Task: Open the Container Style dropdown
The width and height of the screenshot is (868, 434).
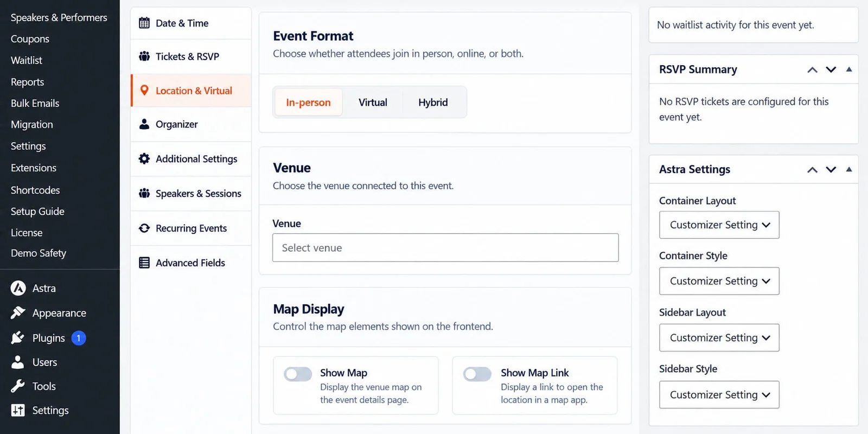Action: 719,281
